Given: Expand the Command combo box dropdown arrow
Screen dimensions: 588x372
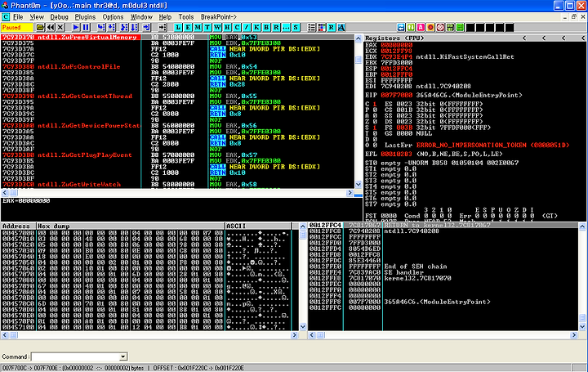Looking at the screenshot, I should pos(122,356).
